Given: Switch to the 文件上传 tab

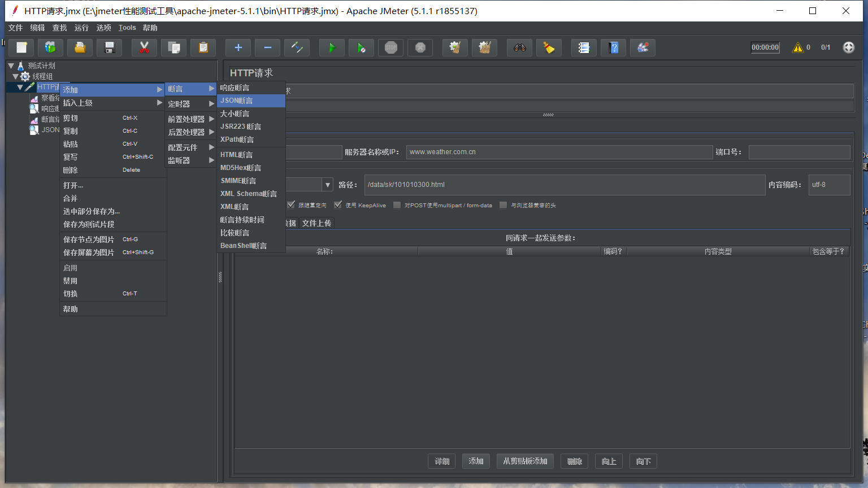Looking at the screenshot, I should 316,223.
